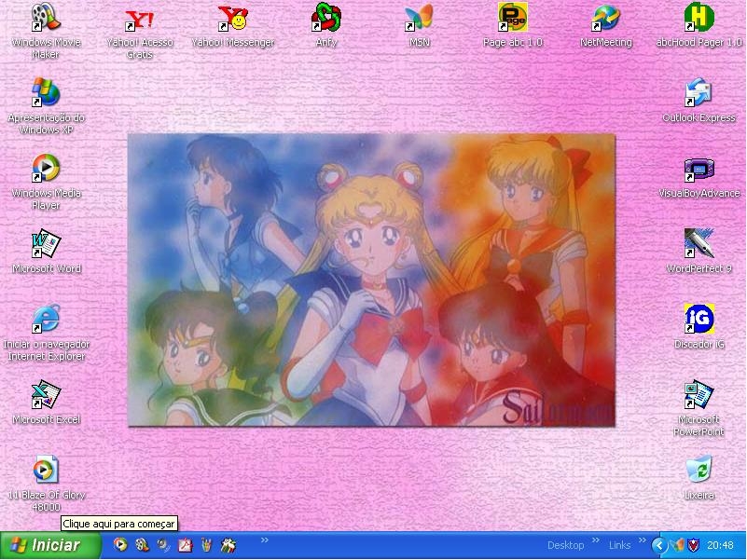The image size is (747, 560).
Task: Click the red shield tray icon
Action: (x=693, y=545)
